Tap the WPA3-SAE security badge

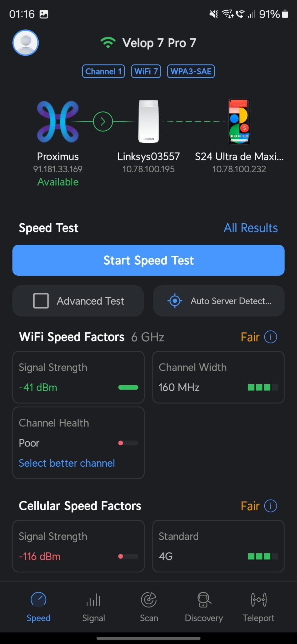pos(191,71)
